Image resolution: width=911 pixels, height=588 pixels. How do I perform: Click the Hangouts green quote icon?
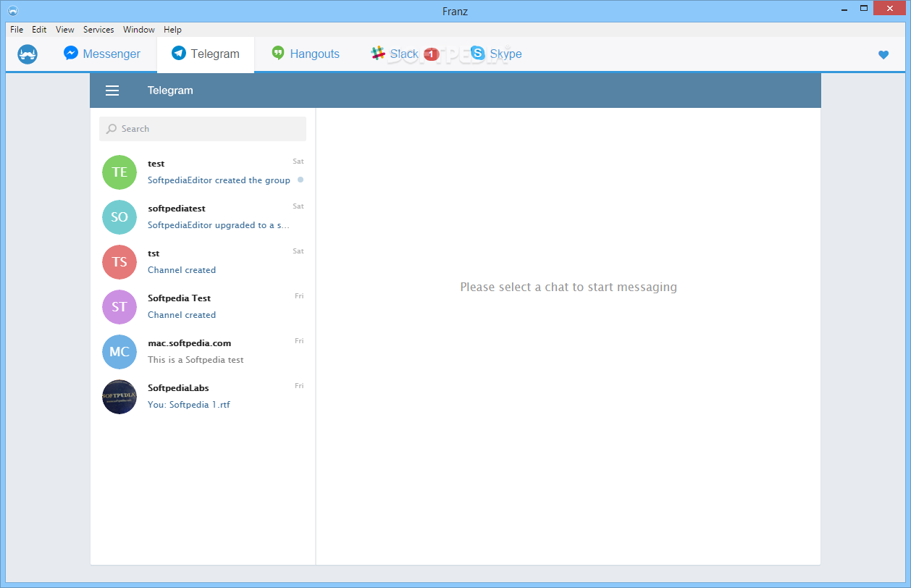coord(278,53)
